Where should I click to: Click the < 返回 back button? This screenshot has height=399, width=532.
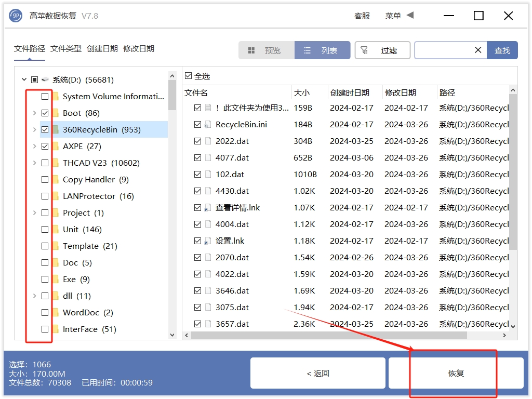click(x=317, y=373)
